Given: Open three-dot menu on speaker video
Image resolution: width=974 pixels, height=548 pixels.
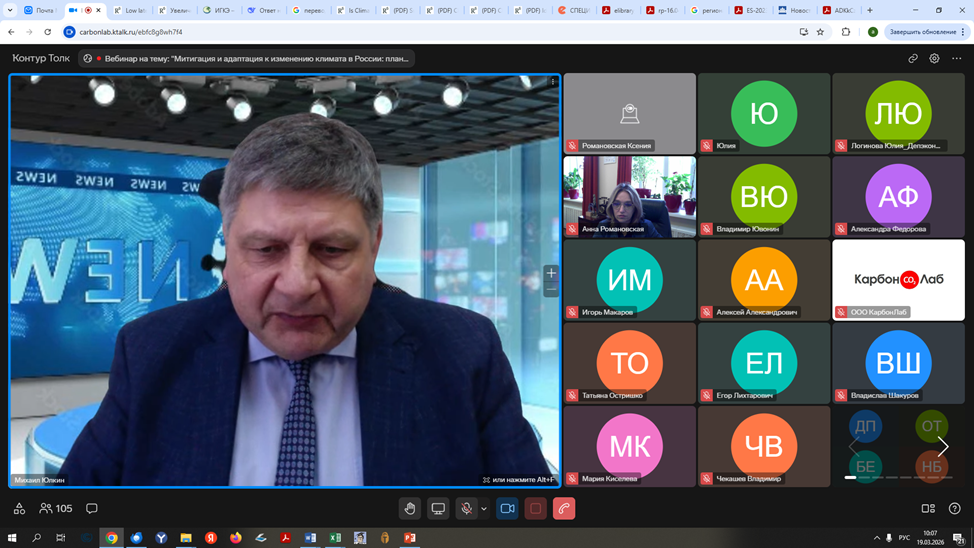Looking at the screenshot, I should tap(553, 82).
